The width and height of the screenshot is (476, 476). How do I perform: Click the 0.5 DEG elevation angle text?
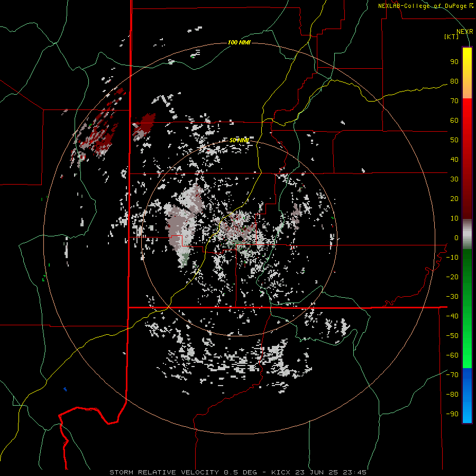241,472
